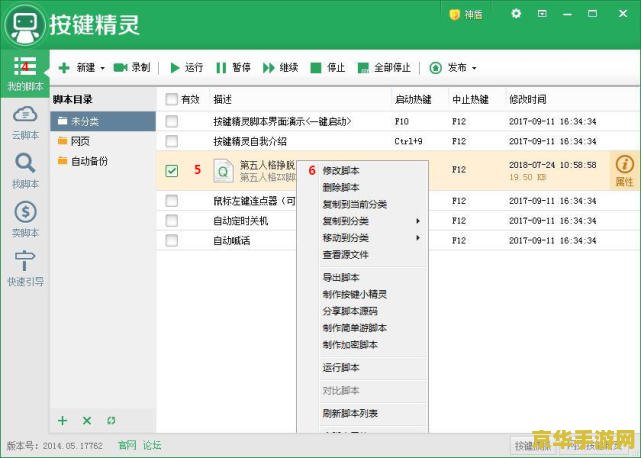Click the 2018-07-24 10:58:58 timestamp

[552, 165]
